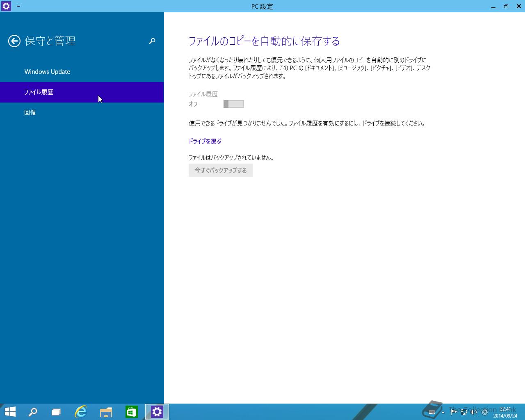Click the ドライブを選ぶ link
The height and width of the screenshot is (420, 525).
[205, 141]
